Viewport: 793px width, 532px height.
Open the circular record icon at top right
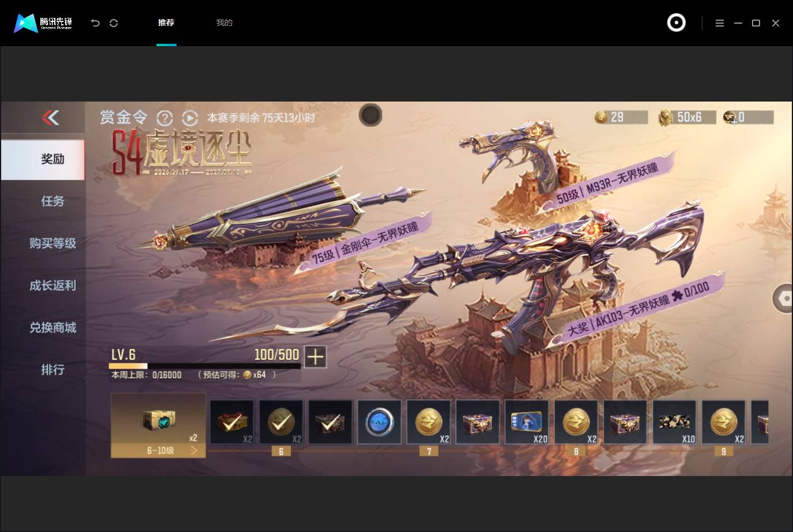pos(676,23)
